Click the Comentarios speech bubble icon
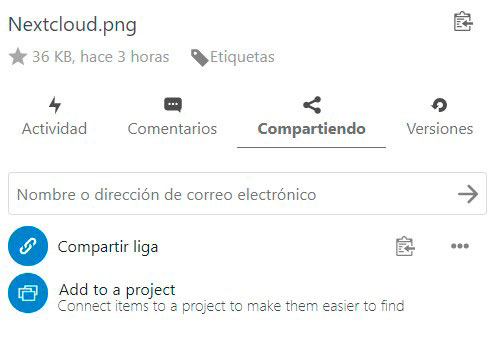The height and width of the screenshot is (361, 501). (173, 105)
